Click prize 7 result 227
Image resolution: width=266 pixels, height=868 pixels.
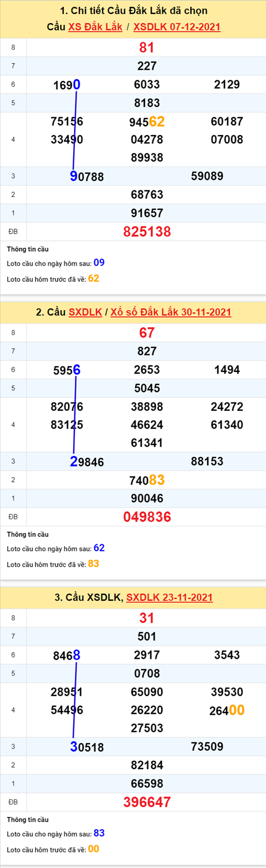click(x=147, y=66)
